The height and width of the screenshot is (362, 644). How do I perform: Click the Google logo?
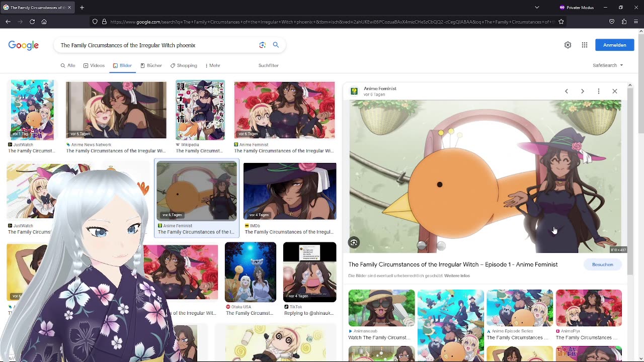click(x=23, y=45)
